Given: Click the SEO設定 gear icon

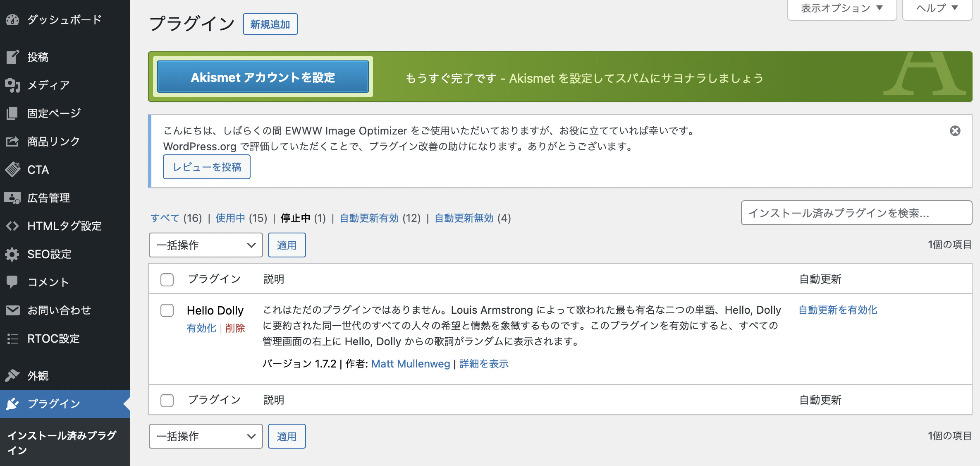Looking at the screenshot, I should pyautogui.click(x=12, y=254).
